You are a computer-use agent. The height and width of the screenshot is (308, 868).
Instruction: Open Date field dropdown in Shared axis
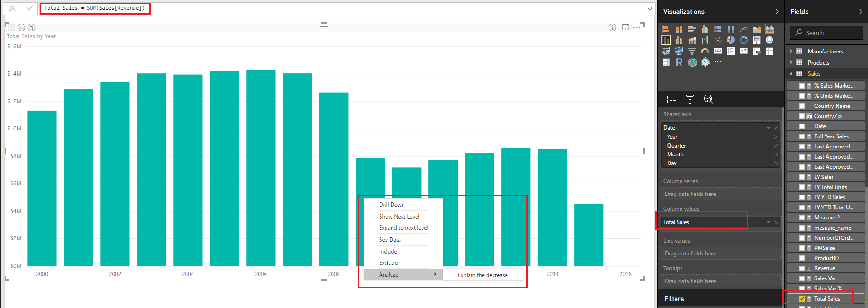[768, 128]
